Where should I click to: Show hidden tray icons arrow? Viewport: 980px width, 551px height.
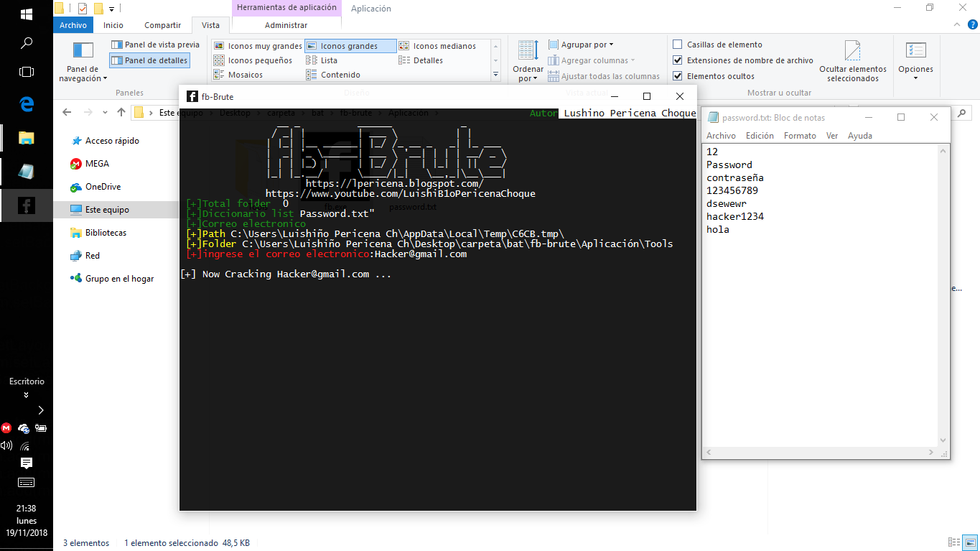coord(41,410)
